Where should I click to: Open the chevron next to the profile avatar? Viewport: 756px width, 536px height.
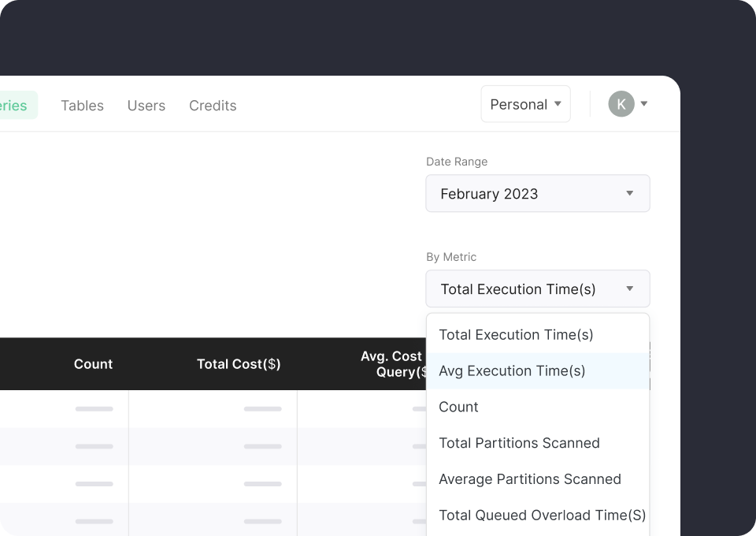[643, 103]
